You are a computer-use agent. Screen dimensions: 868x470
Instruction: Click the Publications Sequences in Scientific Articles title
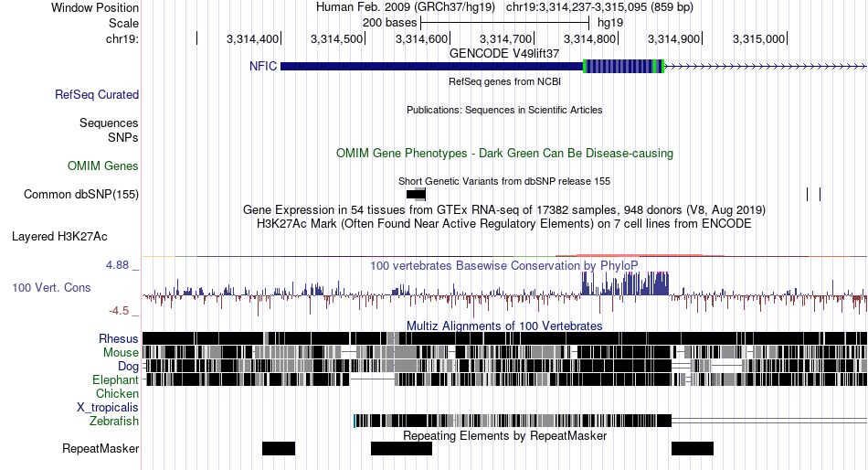pyautogui.click(x=504, y=110)
